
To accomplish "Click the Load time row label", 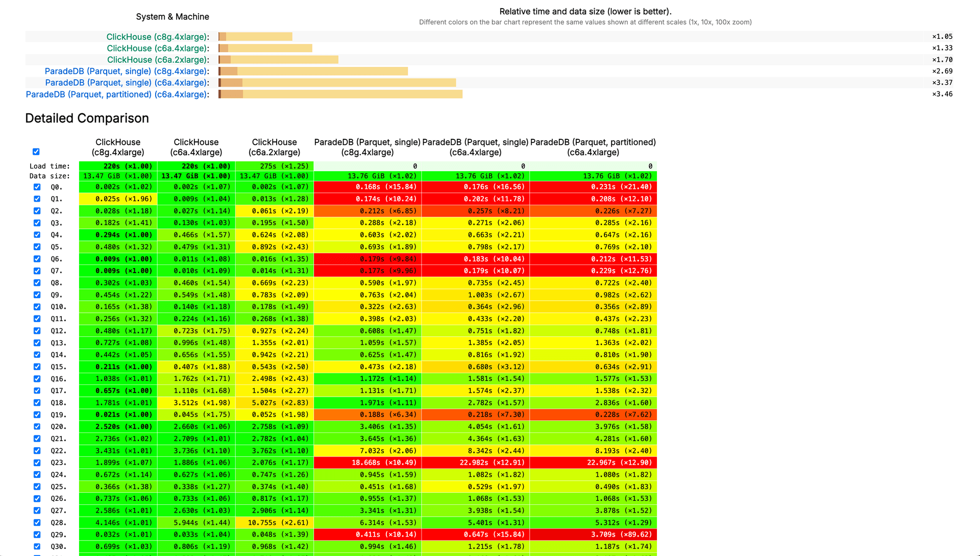I will (50, 166).
